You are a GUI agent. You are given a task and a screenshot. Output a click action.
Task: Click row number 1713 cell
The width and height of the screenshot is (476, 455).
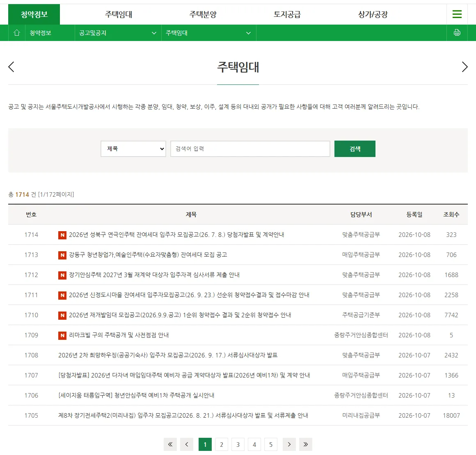(31, 255)
